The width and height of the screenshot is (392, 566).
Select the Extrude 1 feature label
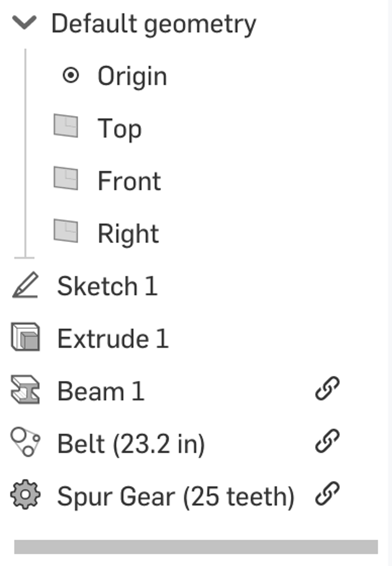click(113, 339)
